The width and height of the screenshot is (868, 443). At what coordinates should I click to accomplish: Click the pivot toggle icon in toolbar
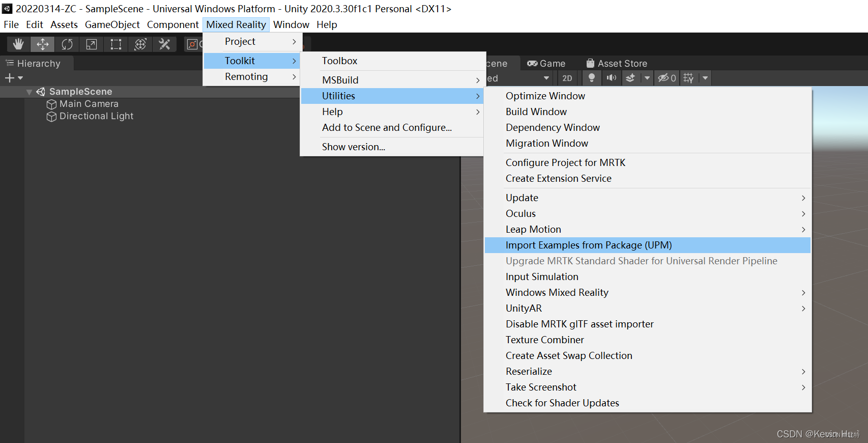[193, 44]
